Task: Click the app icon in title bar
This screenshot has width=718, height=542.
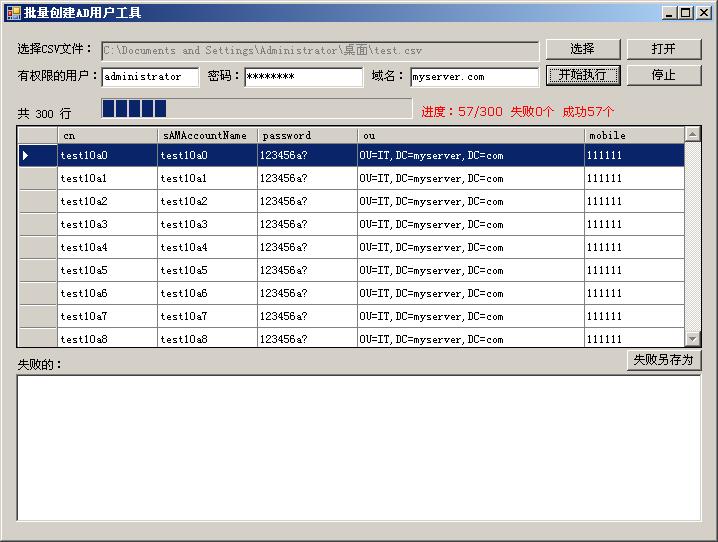Action: pos(13,13)
